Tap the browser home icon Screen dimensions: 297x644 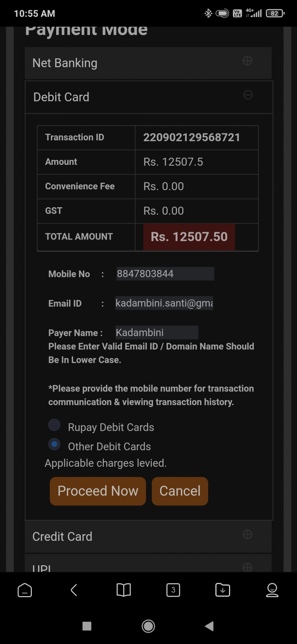(x=25, y=590)
